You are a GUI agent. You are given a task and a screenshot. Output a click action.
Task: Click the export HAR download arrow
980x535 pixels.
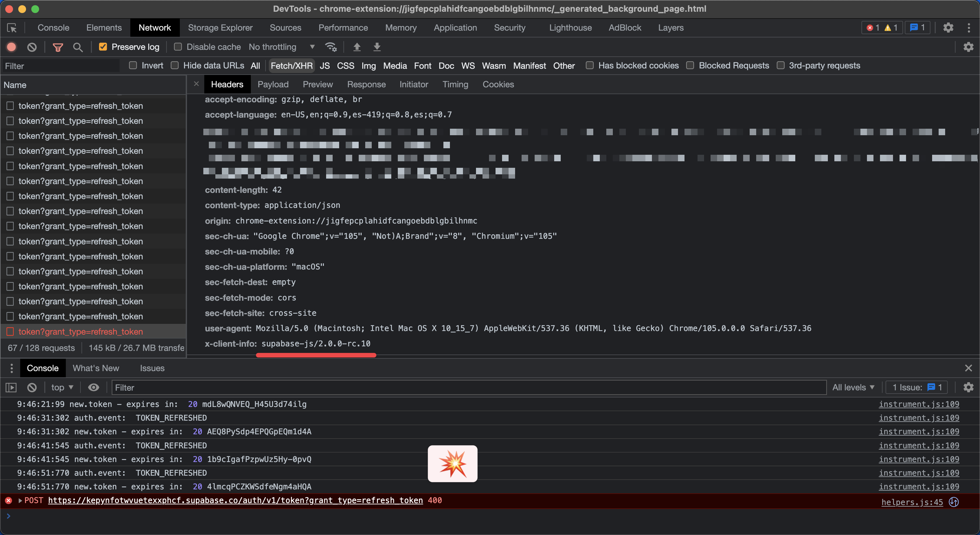click(377, 47)
